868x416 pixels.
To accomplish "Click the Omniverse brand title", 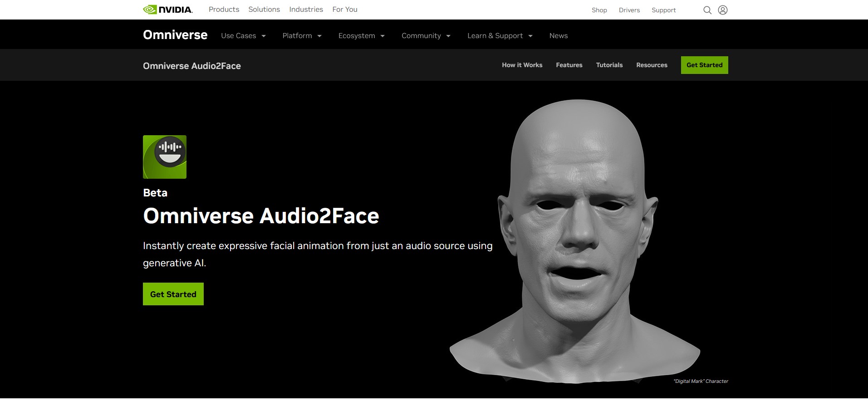I will [175, 35].
